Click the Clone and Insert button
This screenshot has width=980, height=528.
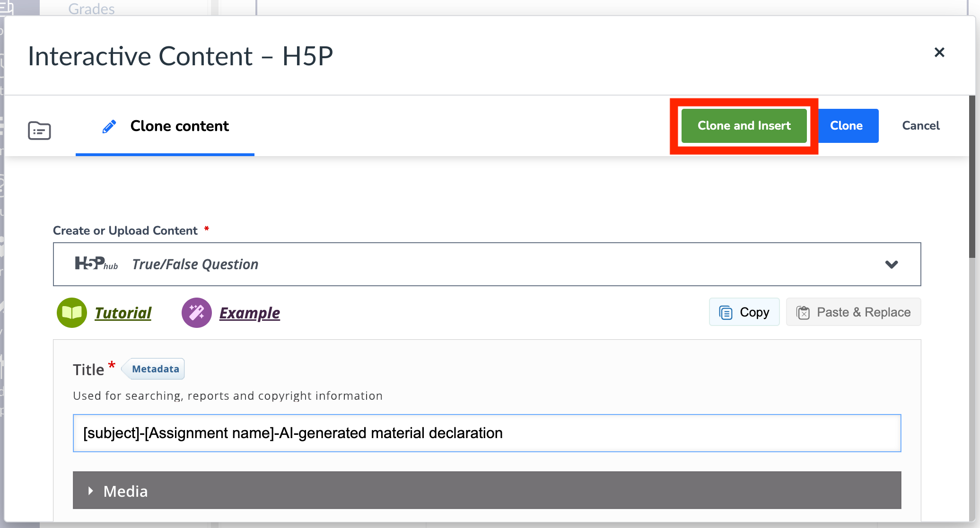pos(744,126)
